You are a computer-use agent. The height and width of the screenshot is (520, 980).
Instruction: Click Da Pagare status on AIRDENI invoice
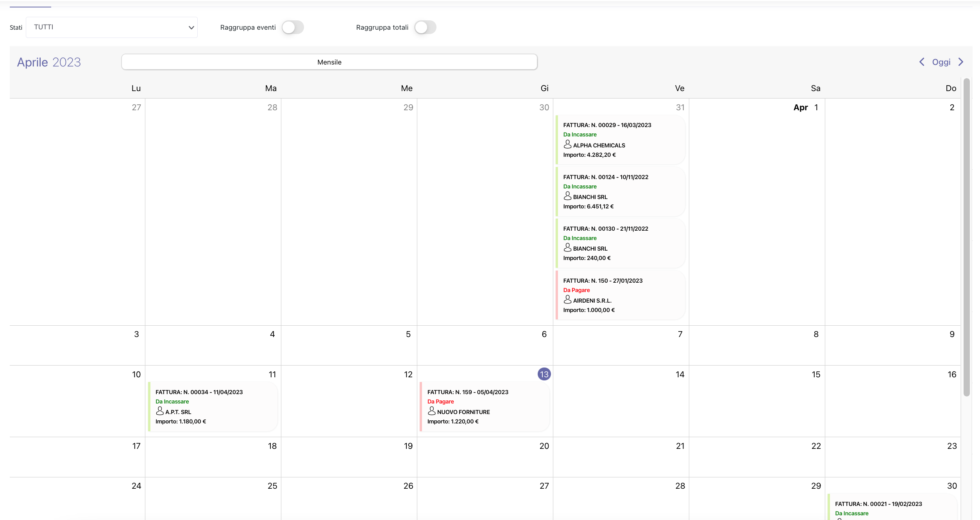click(576, 290)
